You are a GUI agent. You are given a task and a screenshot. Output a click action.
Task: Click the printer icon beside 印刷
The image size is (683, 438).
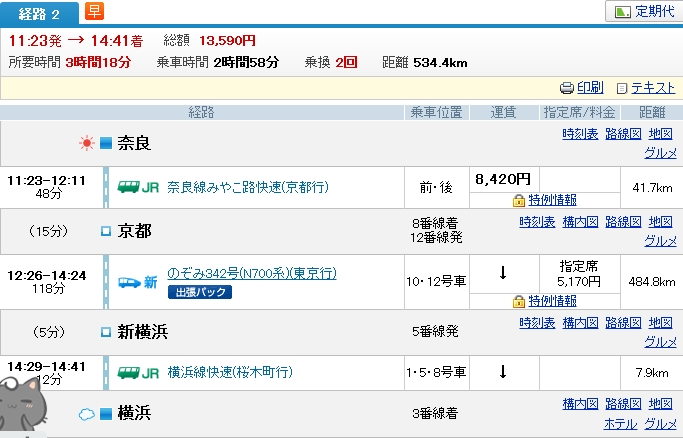pyautogui.click(x=566, y=88)
